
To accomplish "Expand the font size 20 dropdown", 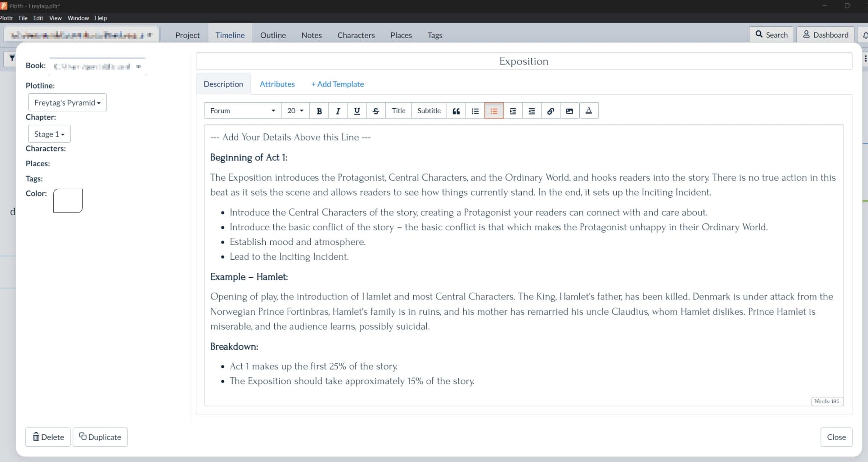I will point(295,111).
